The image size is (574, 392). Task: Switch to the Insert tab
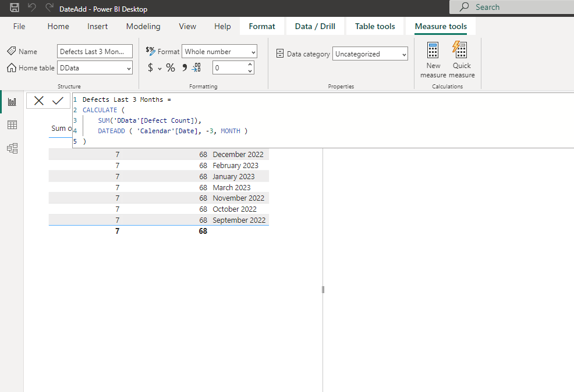click(97, 26)
